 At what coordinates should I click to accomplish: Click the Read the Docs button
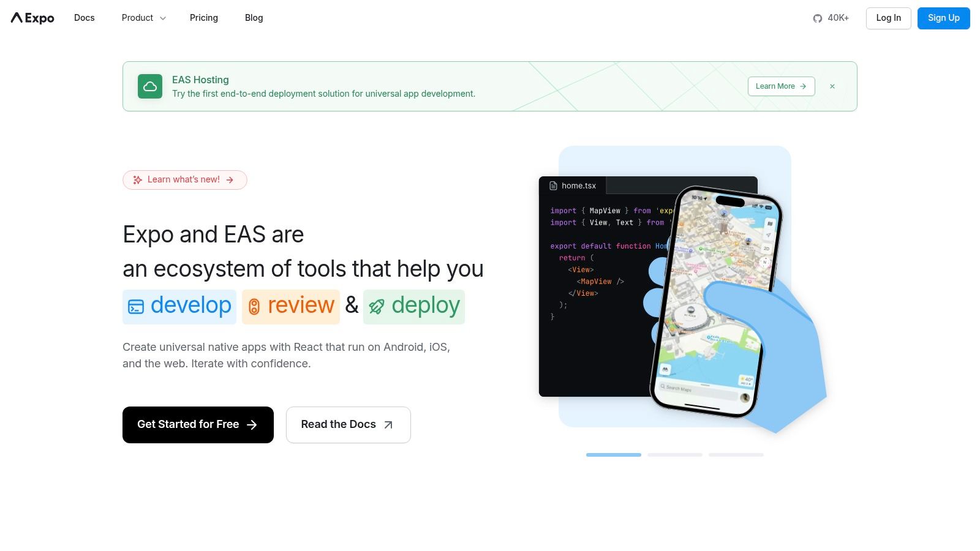349,425
